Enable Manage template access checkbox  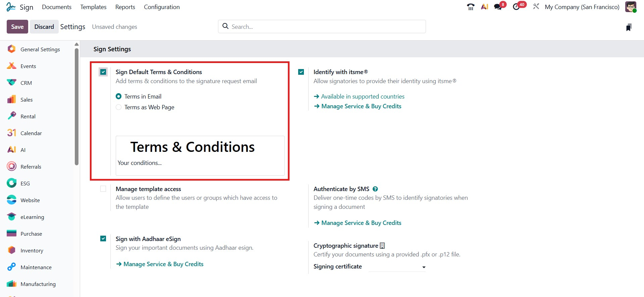pos(103,189)
